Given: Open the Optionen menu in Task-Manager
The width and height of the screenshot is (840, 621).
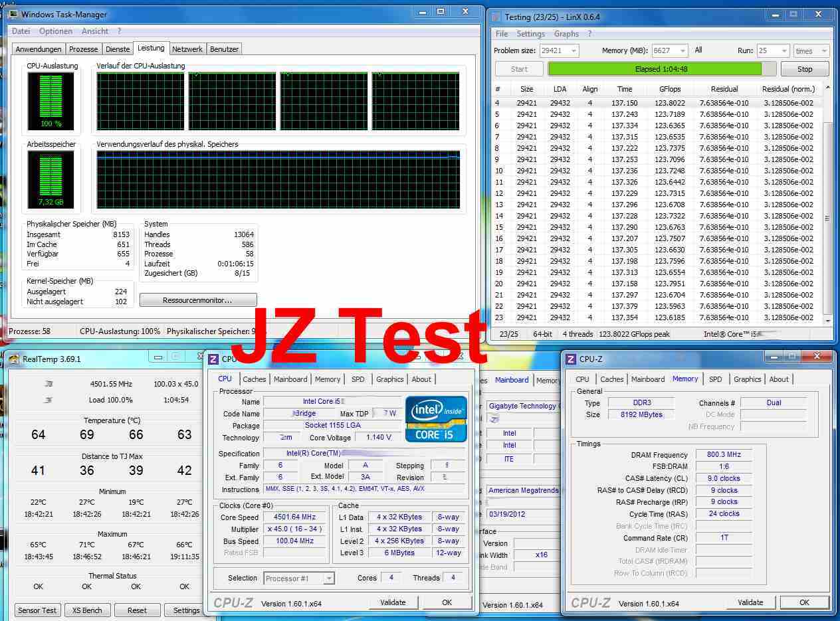Looking at the screenshot, I should [x=56, y=31].
